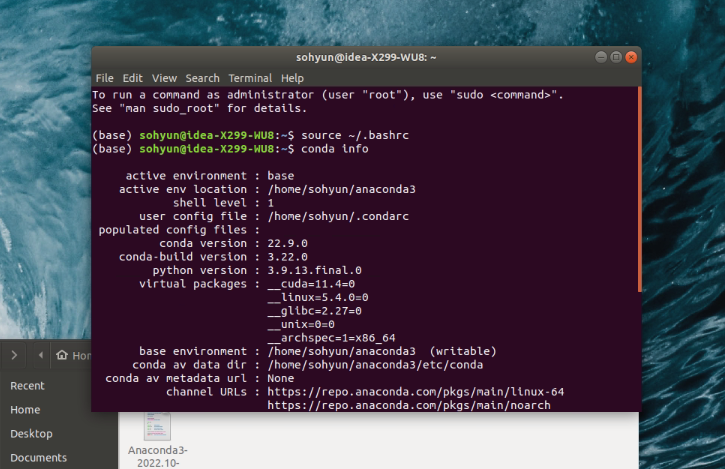Select Recent in Files sidebar
The width and height of the screenshot is (725, 469).
pos(27,386)
